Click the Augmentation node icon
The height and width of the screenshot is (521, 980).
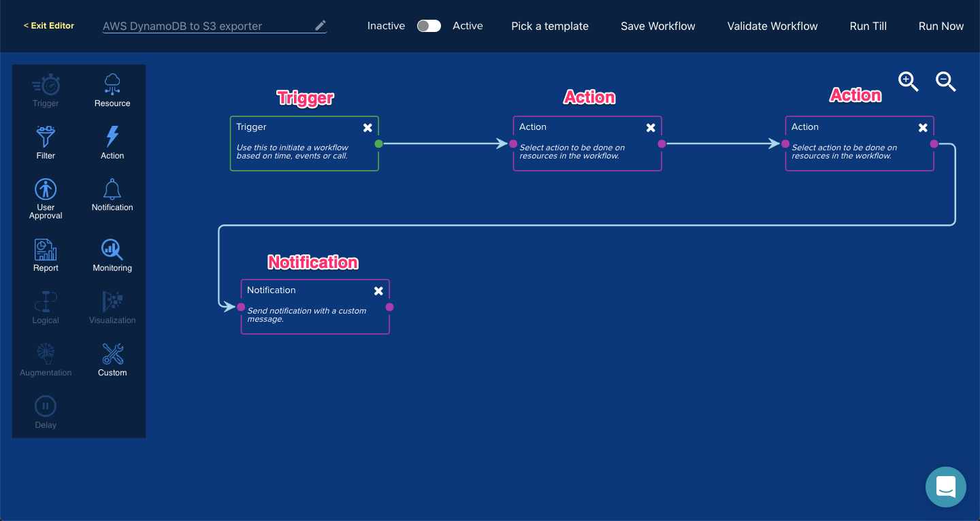click(x=46, y=354)
